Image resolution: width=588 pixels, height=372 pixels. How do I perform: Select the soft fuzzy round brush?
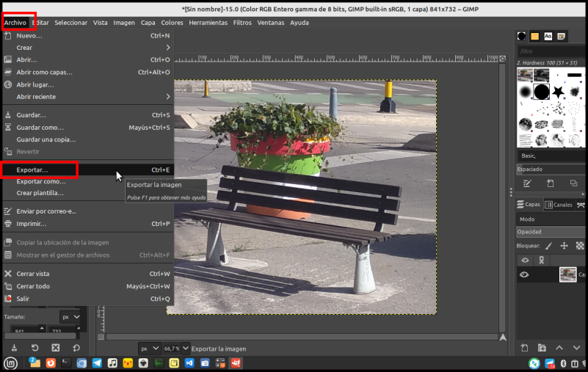click(x=526, y=92)
